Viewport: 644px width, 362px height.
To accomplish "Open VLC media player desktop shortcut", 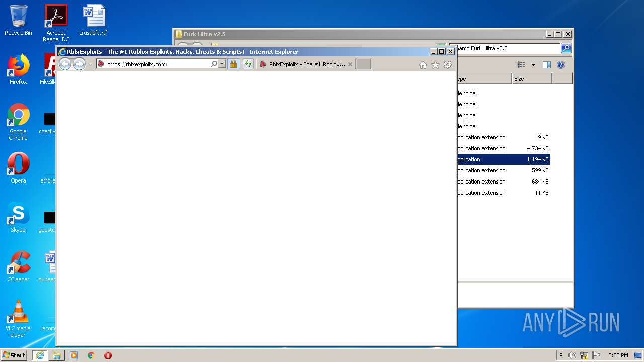I will pos(18,319).
